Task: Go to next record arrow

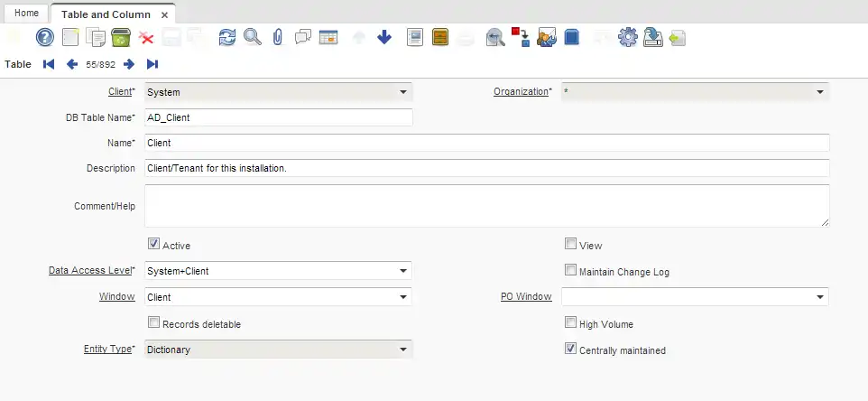Action: tap(129, 64)
